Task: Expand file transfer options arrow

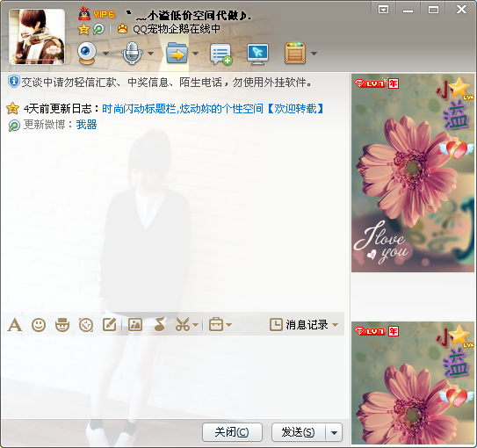Action: (196, 54)
